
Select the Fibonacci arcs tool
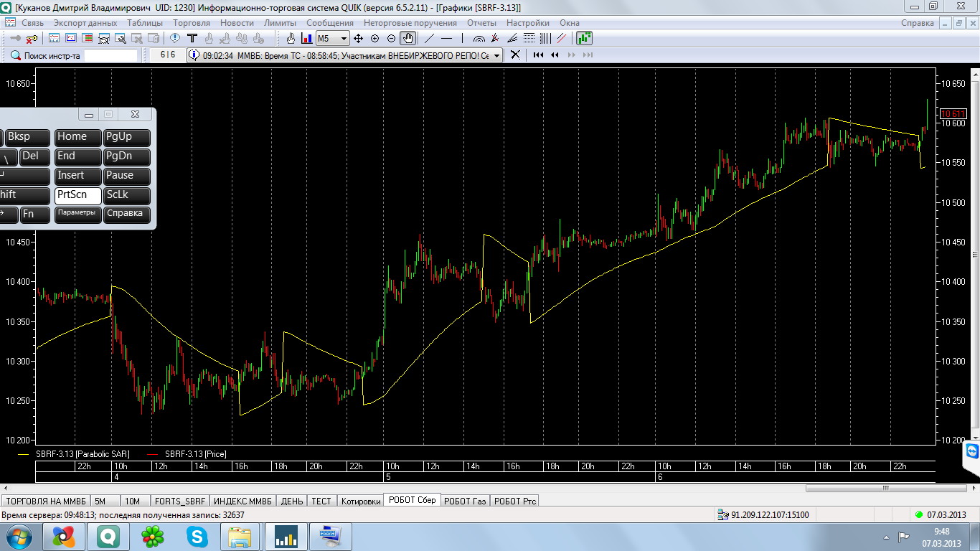coord(479,38)
